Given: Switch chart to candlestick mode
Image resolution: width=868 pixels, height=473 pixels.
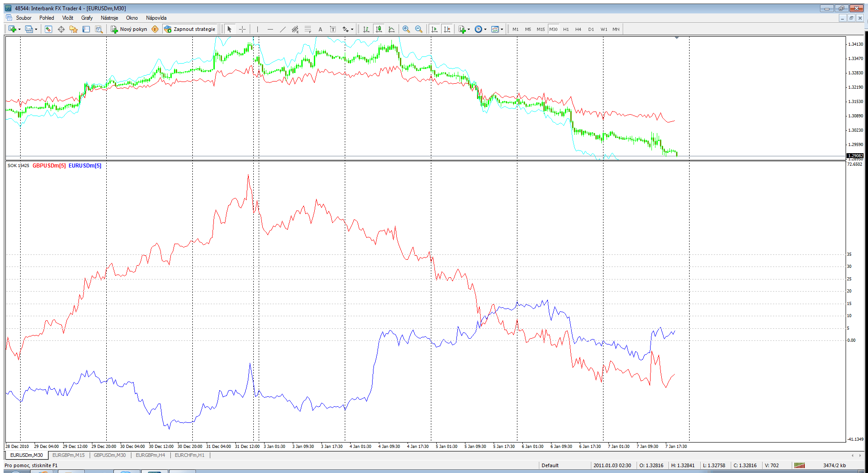Looking at the screenshot, I should pyautogui.click(x=379, y=29).
